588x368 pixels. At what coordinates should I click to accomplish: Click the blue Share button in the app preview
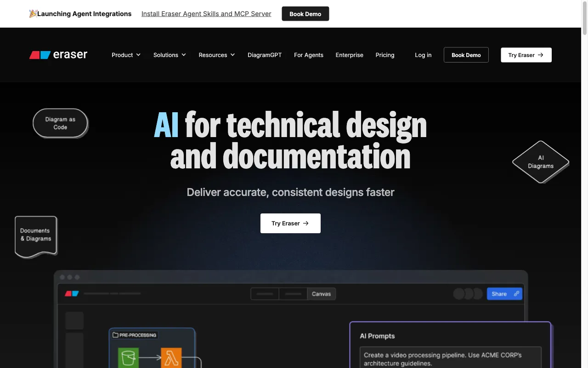pyautogui.click(x=504, y=294)
